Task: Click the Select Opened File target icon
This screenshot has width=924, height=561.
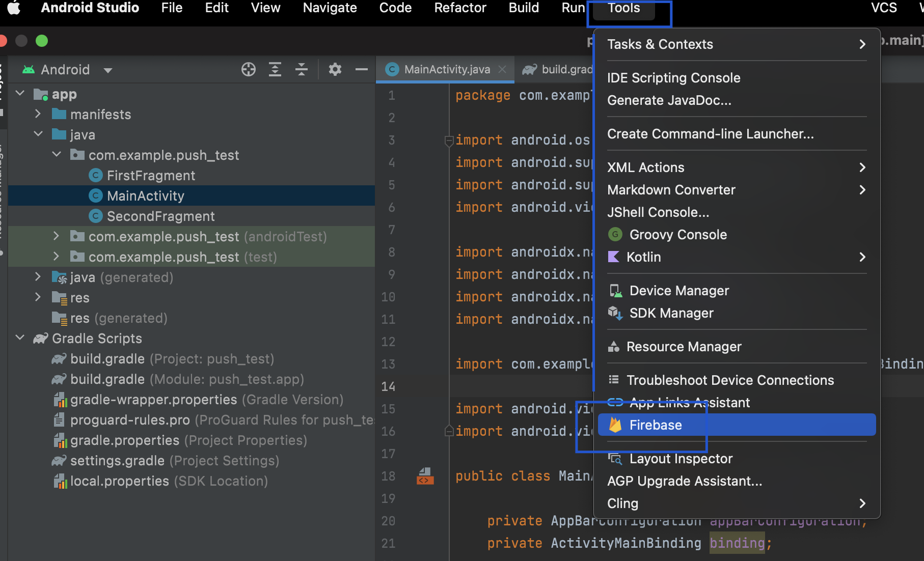Action: [x=249, y=69]
